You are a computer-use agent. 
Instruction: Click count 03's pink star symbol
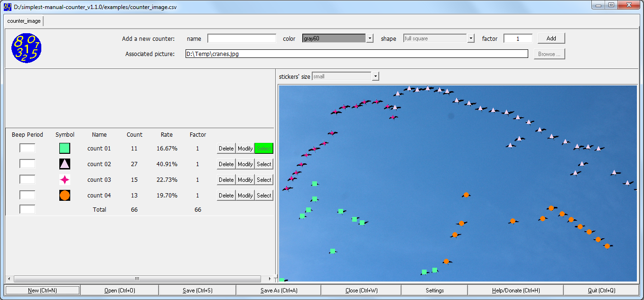click(64, 179)
